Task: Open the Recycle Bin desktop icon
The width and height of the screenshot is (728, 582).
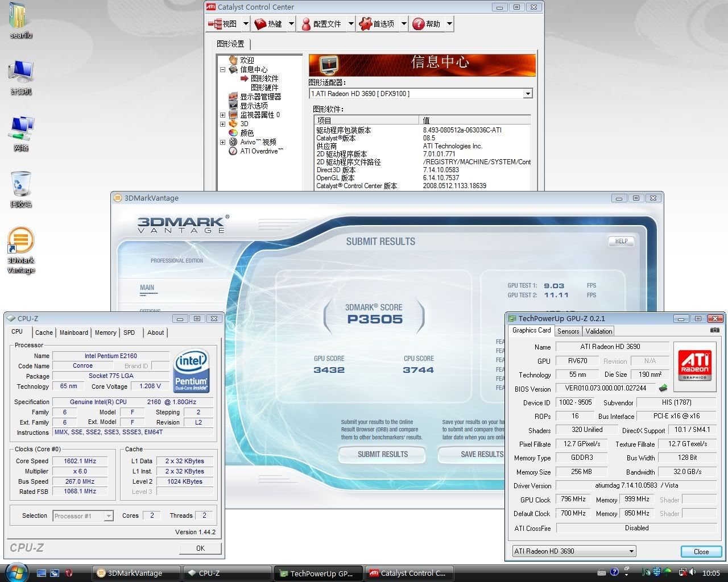Action: (20, 189)
